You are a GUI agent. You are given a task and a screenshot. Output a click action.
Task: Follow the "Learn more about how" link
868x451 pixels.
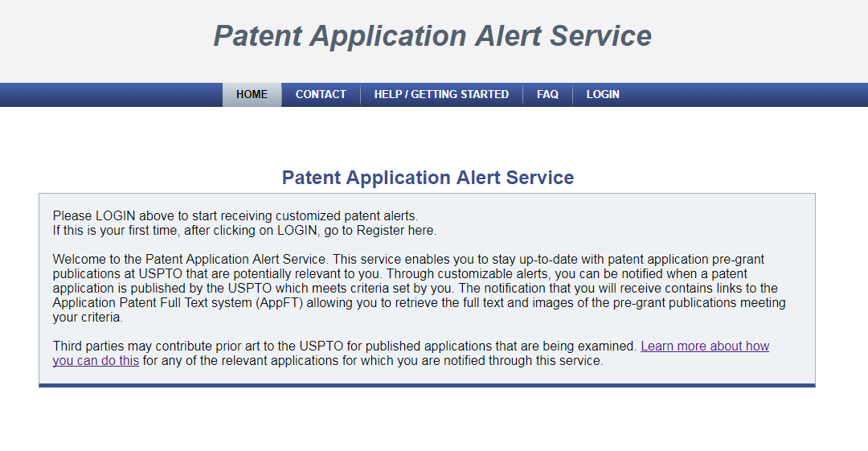(x=705, y=346)
